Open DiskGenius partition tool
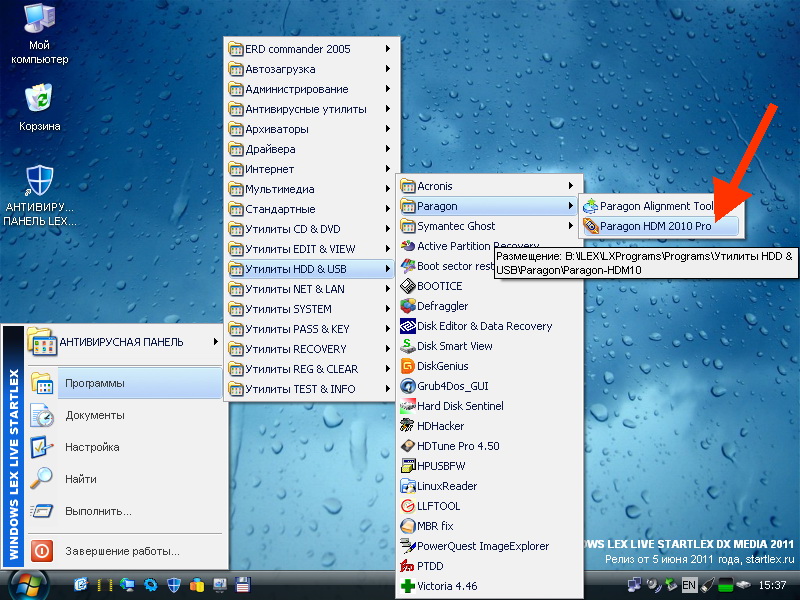The height and width of the screenshot is (600, 800). [x=442, y=366]
